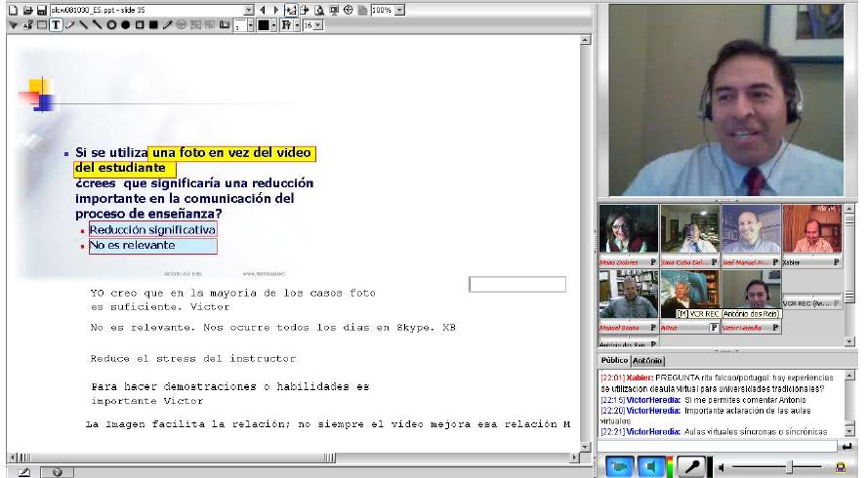
Task: Toggle the P button for Victor Heredia
Action: 775,328
